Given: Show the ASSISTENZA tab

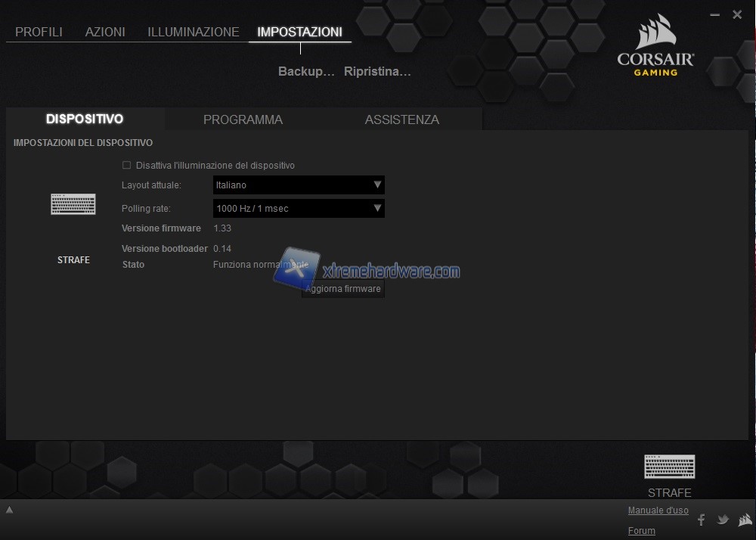Looking at the screenshot, I should [401, 119].
